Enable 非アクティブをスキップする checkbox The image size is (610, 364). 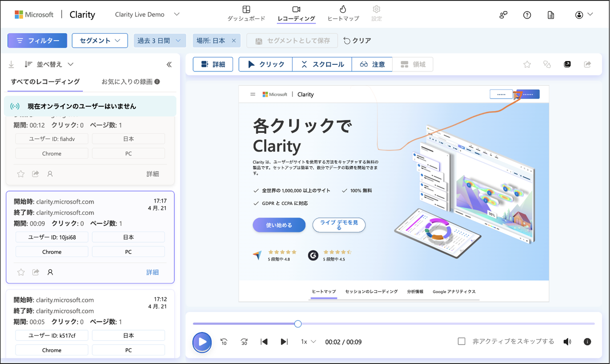coord(461,341)
